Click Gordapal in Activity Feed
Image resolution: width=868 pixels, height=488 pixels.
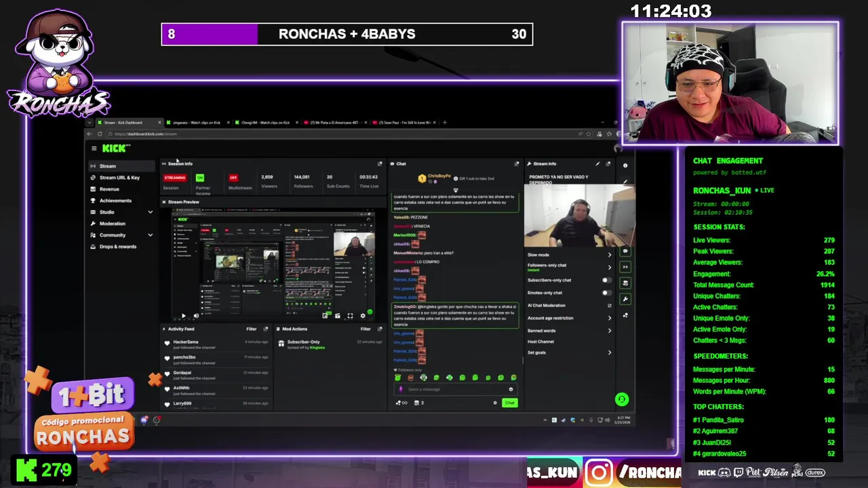tap(182, 373)
